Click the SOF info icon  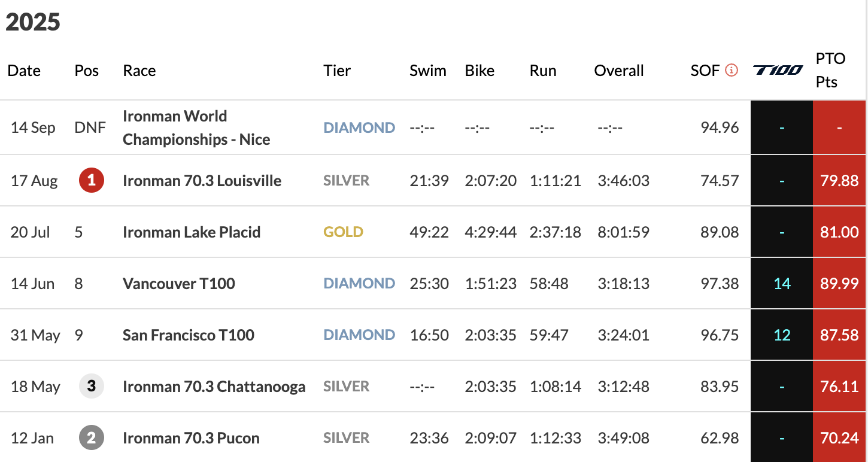[731, 71]
